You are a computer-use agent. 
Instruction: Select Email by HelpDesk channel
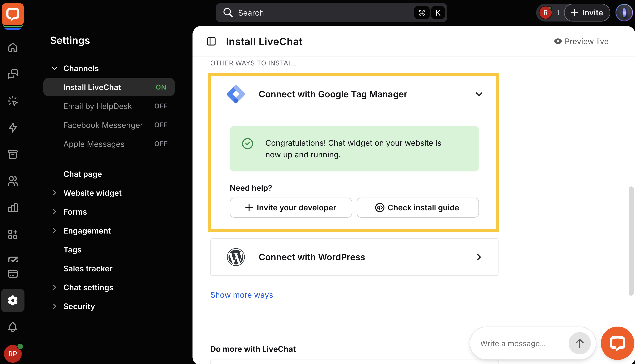click(109, 106)
